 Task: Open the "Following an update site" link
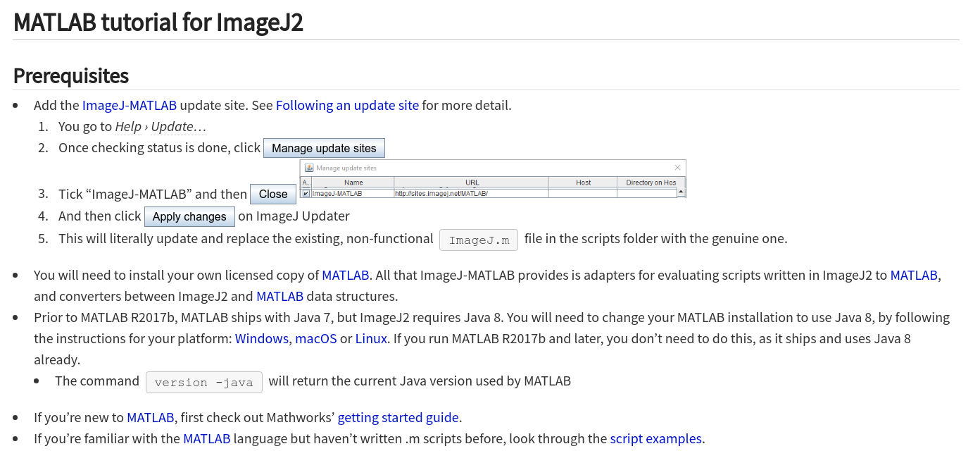[347, 105]
